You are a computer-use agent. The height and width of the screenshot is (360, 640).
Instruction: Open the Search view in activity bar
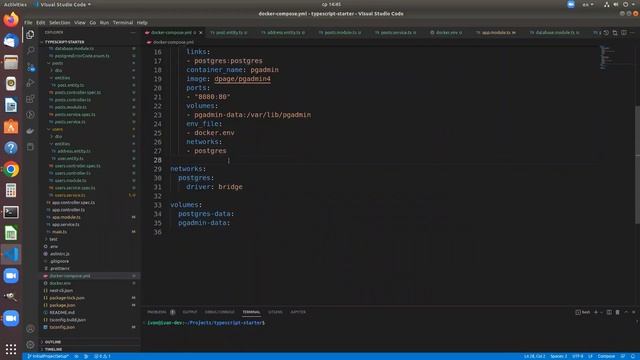pyautogui.click(x=30, y=50)
